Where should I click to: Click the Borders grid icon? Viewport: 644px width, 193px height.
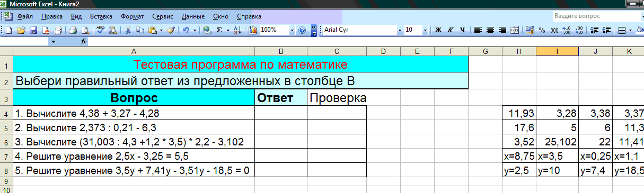click(622, 30)
